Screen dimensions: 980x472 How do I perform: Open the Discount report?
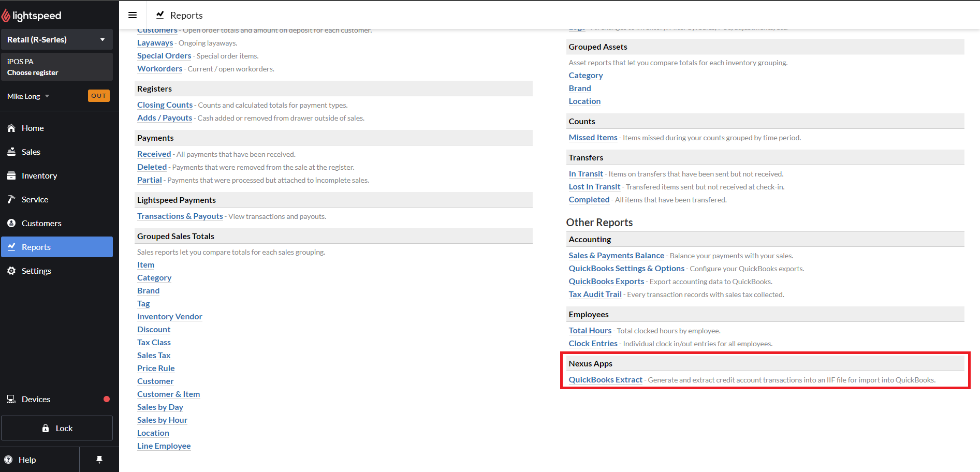coord(154,330)
